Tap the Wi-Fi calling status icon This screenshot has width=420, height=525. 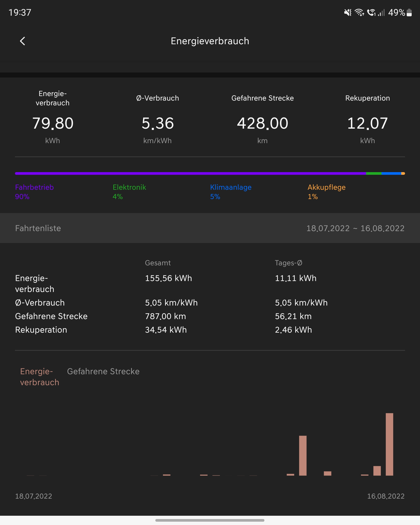coord(371,12)
